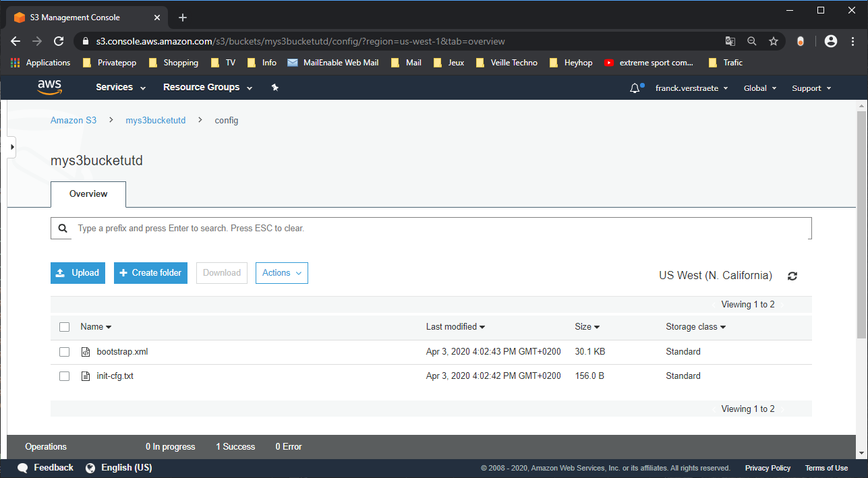Image resolution: width=868 pixels, height=478 pixels.
Task: Tick the init-cfg.txt checkbox
Action: pos(65,376)
